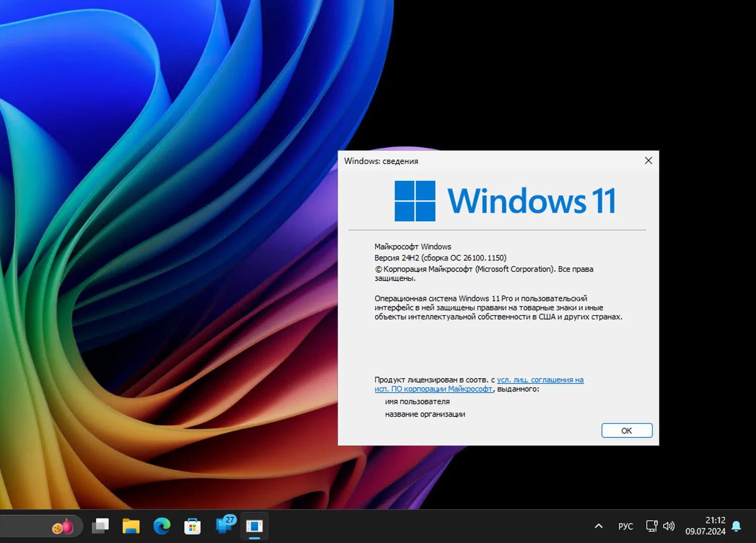This screenshot has width=756, height=543.
Task: Open the 'усл. лиц. соглашения' license link
Action: pos(540,380)
